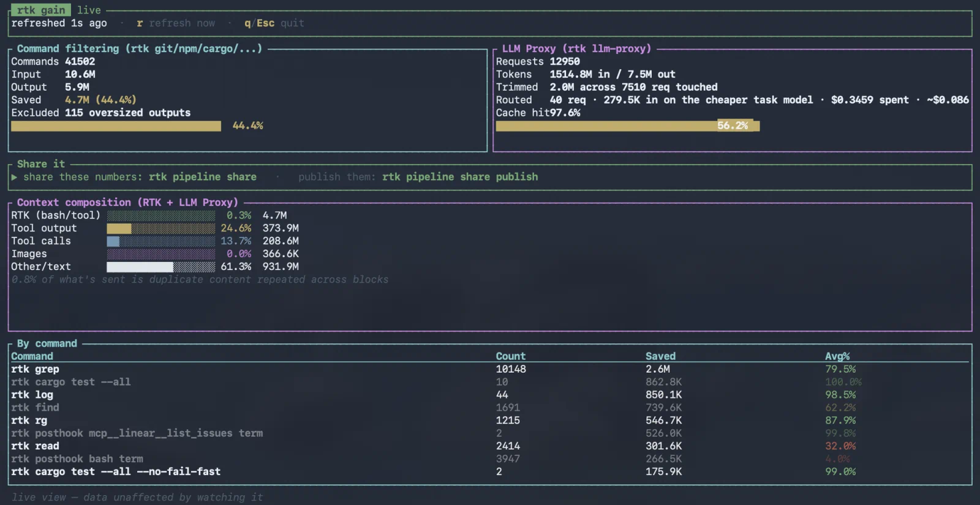Select the 'rtk cargo test --all' row

(x=490, y=382)
